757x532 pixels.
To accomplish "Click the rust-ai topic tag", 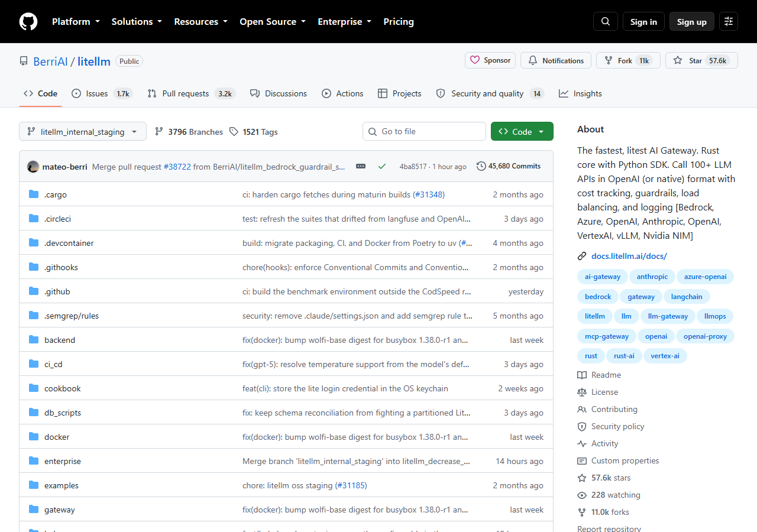I will [624, 356].
